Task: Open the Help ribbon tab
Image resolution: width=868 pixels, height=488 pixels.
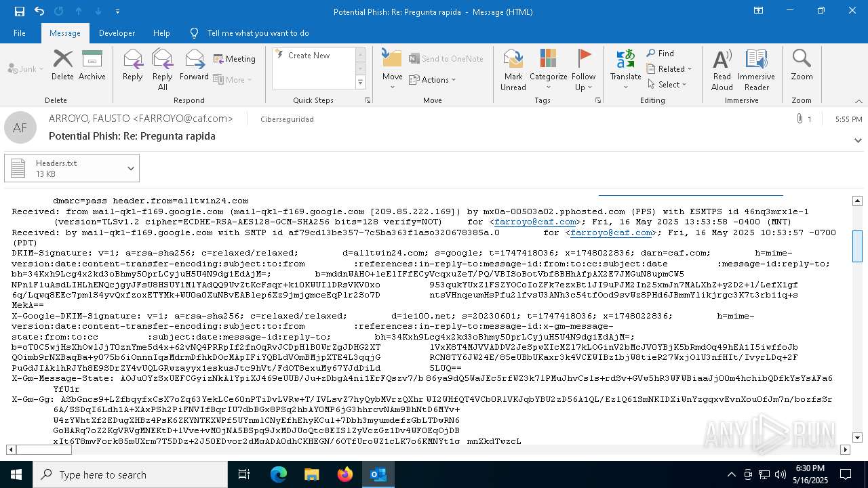Action: [161, 33]
